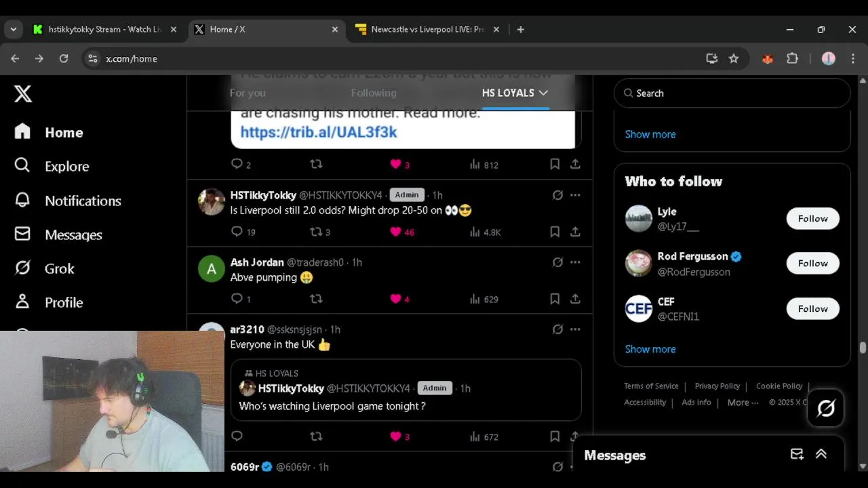
Task: Expand the Messages drawer
Action: point(821,454)
